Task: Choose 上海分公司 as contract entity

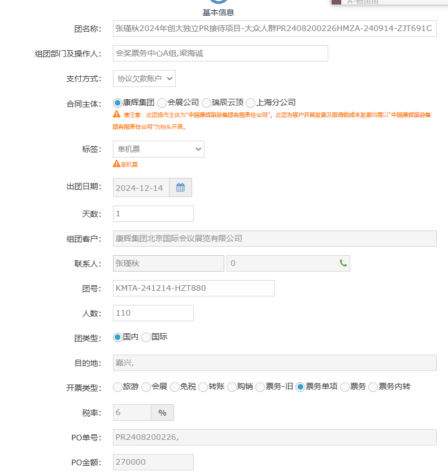Action: click(x=251, y=103)
